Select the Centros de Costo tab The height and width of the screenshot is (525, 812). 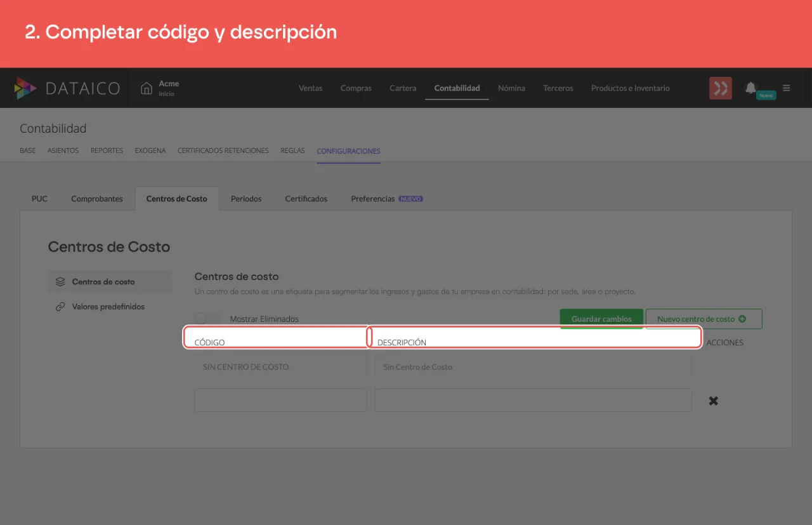click(177, 199)
